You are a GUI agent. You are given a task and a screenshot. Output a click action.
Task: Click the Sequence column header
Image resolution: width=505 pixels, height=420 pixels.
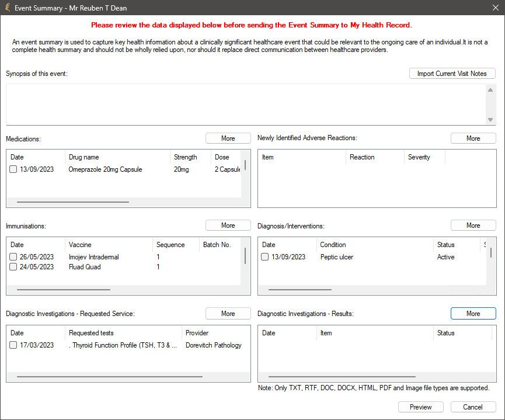[x=176, y=245]
